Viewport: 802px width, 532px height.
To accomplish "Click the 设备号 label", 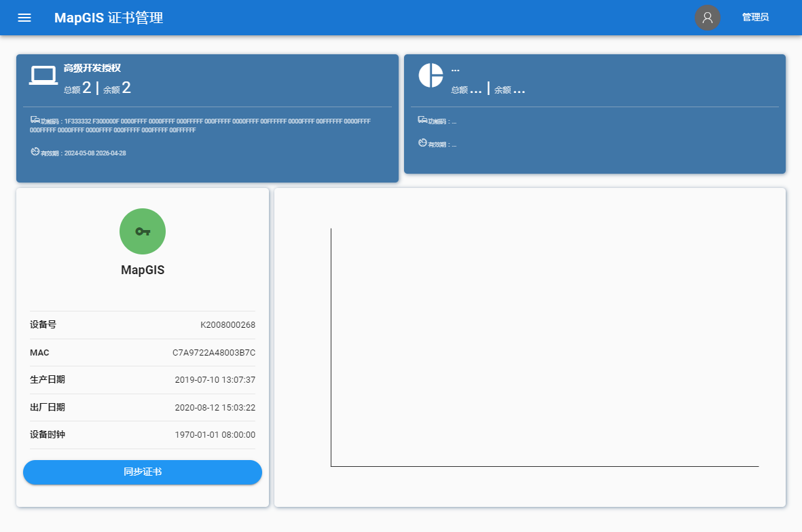I will 43,324.
